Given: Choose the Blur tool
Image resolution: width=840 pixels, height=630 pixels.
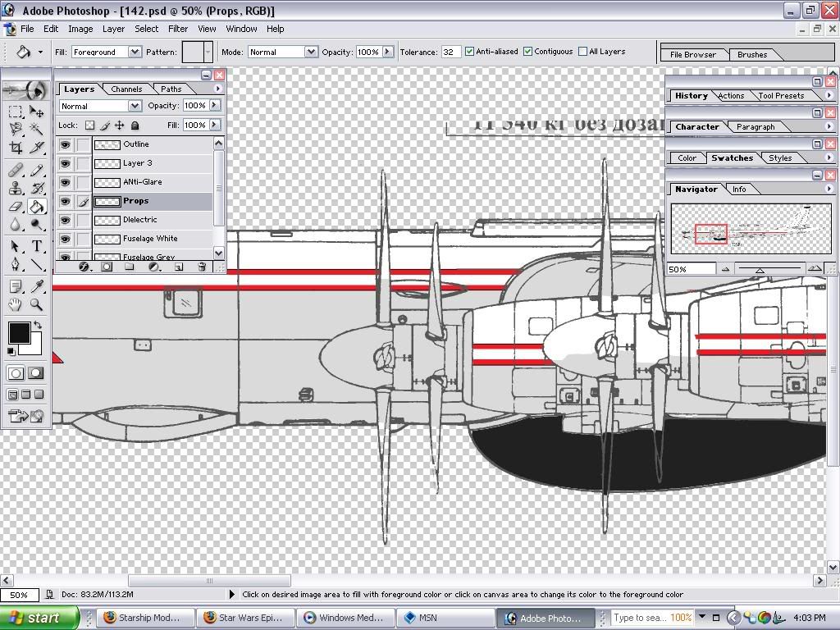Looking at the screenshot, I should point(16,224).
